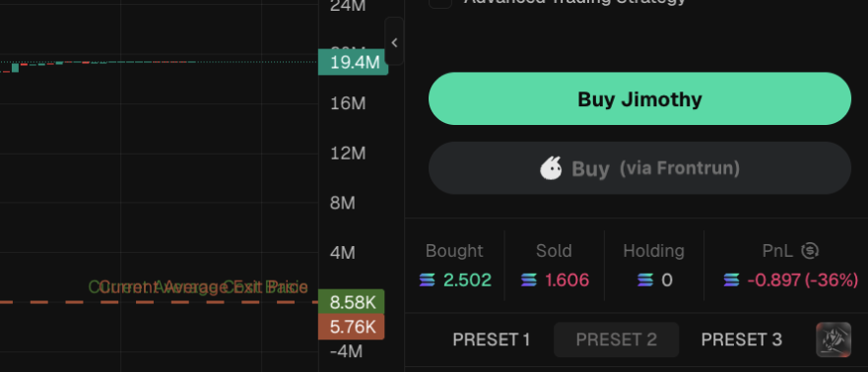Click the Buy via Frontrun button

click(639, 168)
